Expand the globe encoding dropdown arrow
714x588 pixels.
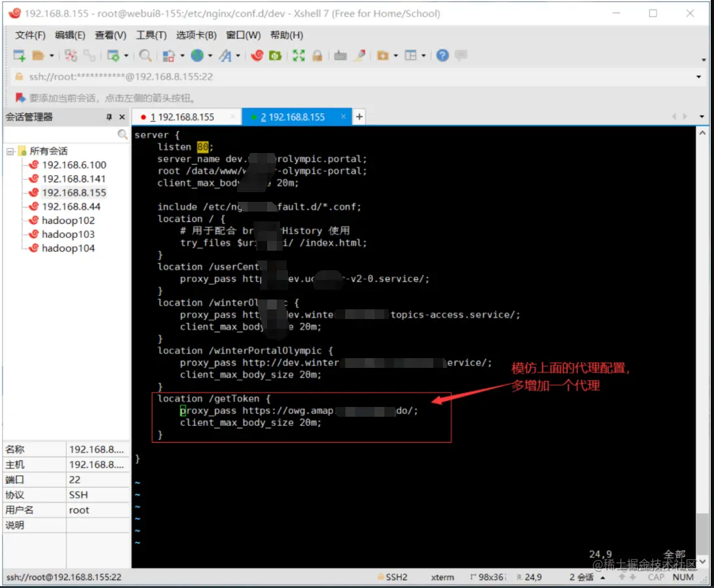point(210,56)
